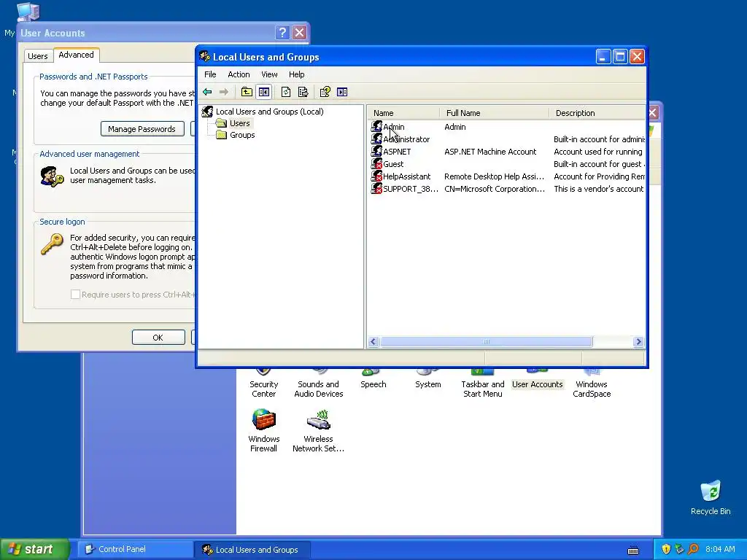The image size is (747, 560).
Task: Open the Help menu
Action: [x=296, y=75]
